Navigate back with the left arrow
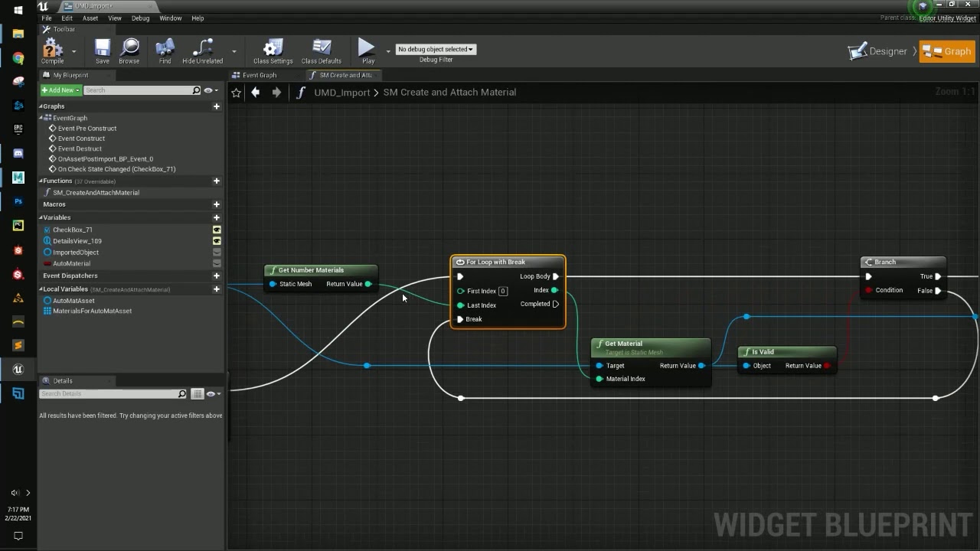Image resolution: width=980 pixels, height=551 pixels. click(x=256, y=92)
